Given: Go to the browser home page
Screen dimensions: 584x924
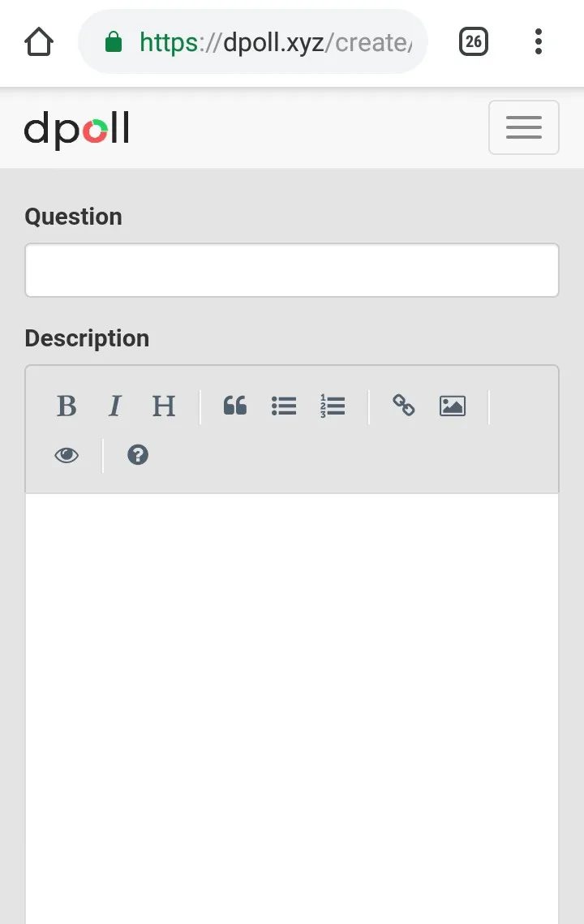Looking at the screenshot, I should point(39,41).
